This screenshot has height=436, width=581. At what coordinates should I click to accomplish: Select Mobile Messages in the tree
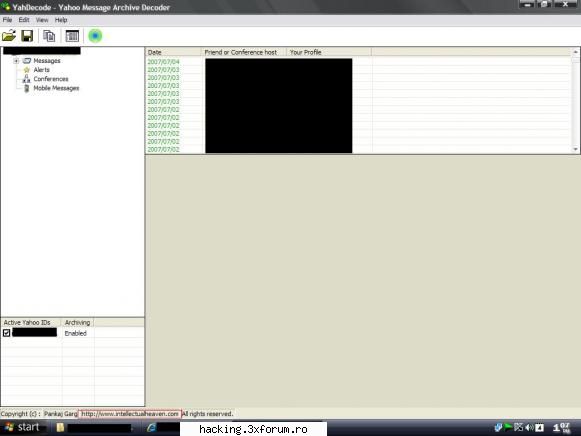click(56, 88)
